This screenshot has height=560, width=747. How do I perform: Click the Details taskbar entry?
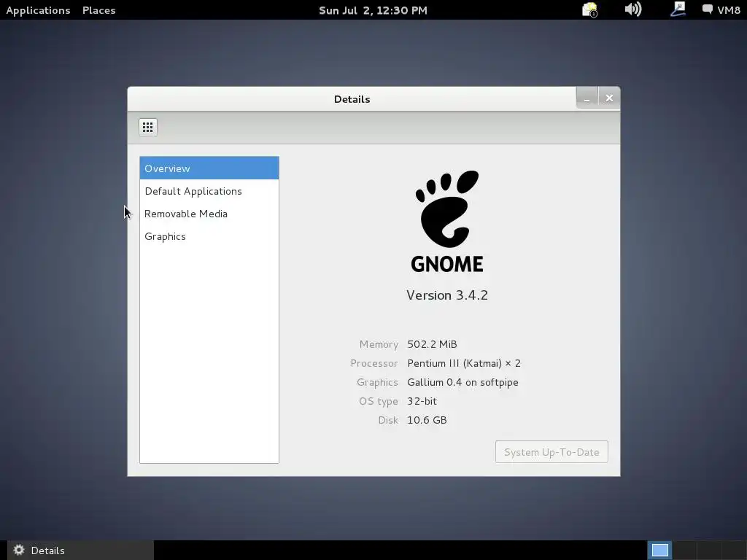click(x=80, y=551)
